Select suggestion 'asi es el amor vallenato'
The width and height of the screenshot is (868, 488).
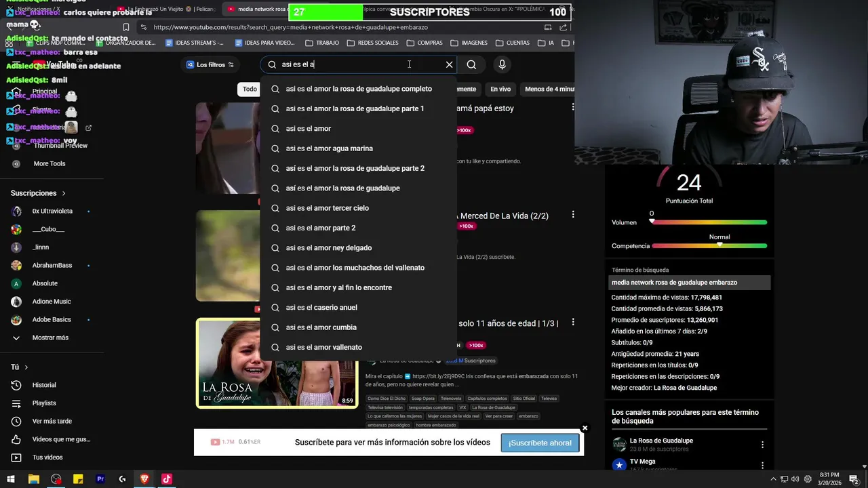[x=358, y=347]
